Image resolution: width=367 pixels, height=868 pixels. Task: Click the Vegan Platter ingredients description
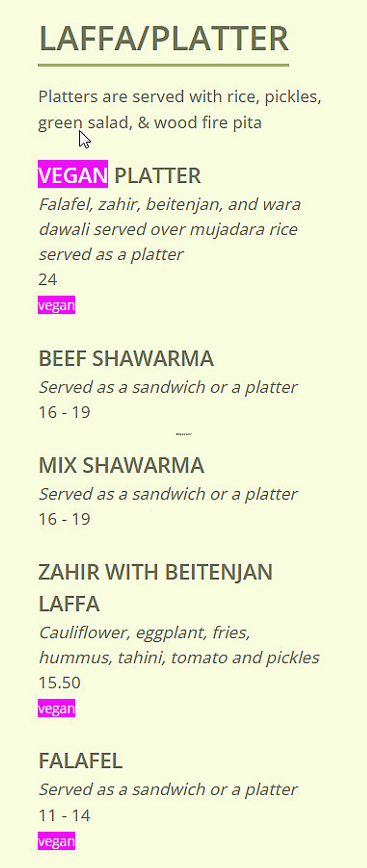point(169,229)
